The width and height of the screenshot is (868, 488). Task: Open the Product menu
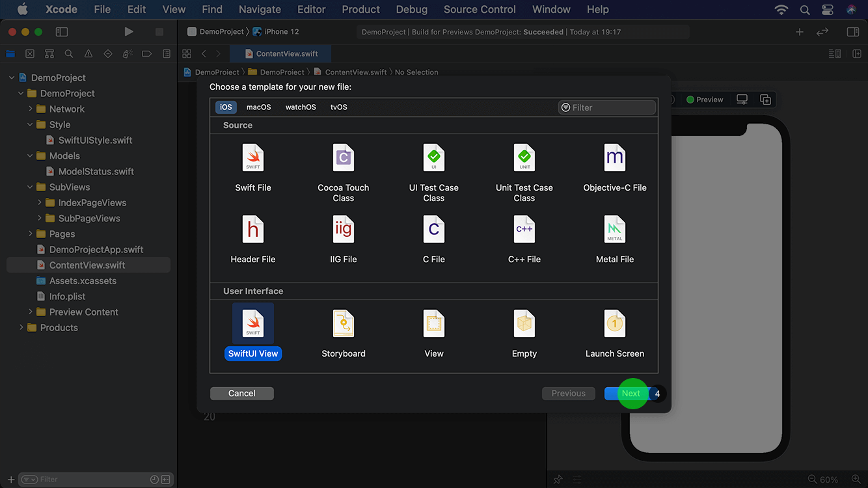pyautogui.click(x=360, y=9)
